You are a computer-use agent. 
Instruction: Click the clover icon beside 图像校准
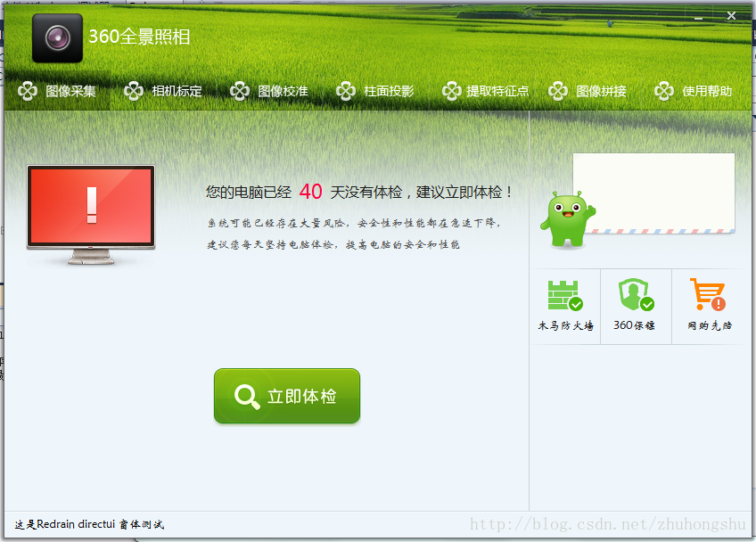point(240,91)
